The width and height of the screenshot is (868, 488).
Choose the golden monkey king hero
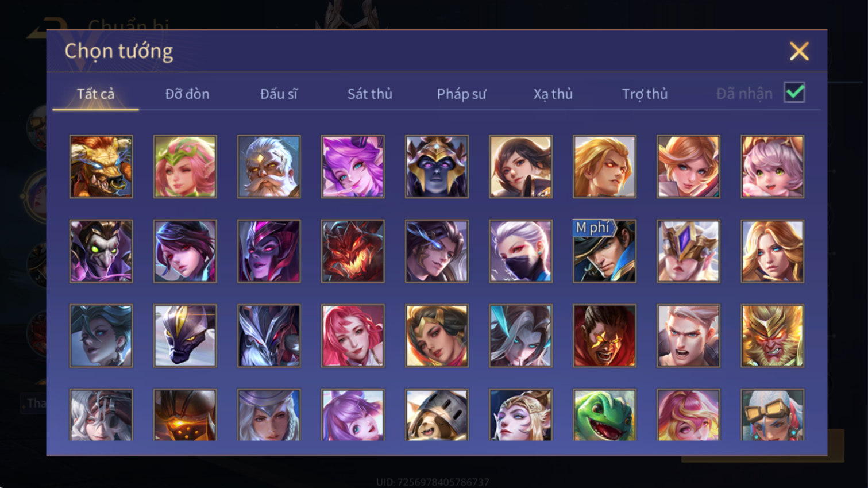tap(772, 336)
